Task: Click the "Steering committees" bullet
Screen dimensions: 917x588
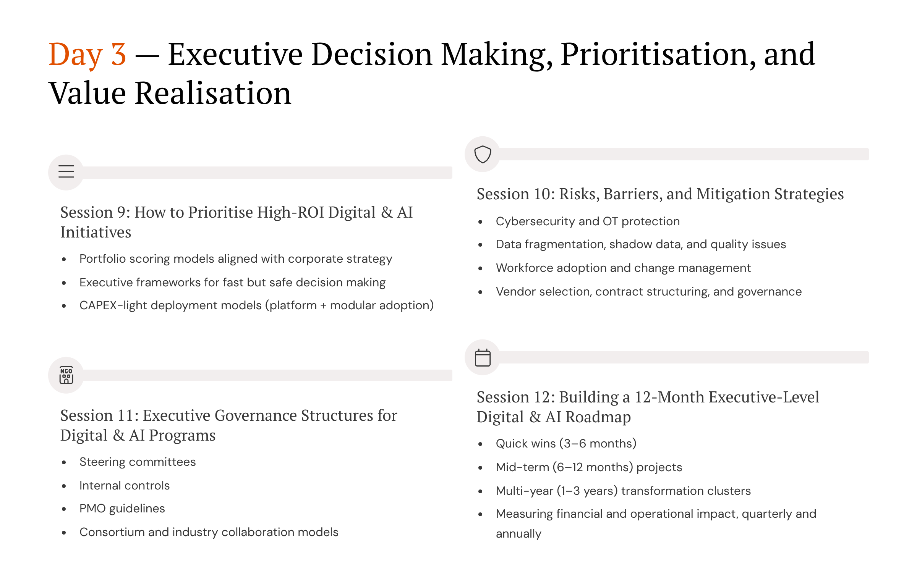Action: (x=138, y=462)
